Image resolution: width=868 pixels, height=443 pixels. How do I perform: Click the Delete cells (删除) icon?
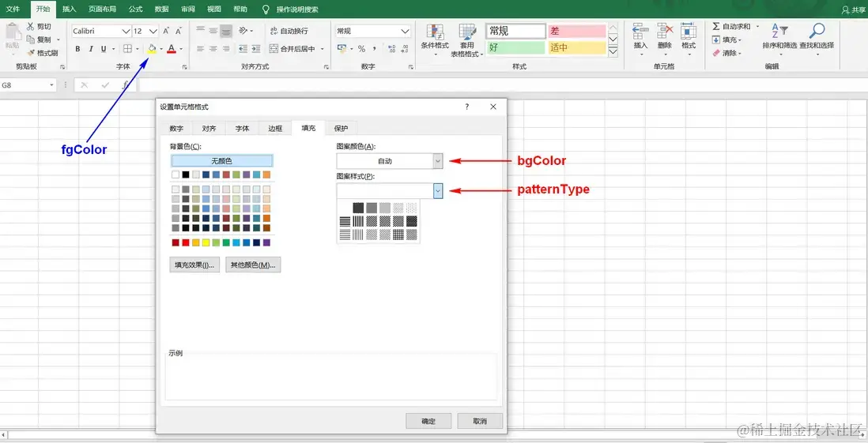[665, 32]
